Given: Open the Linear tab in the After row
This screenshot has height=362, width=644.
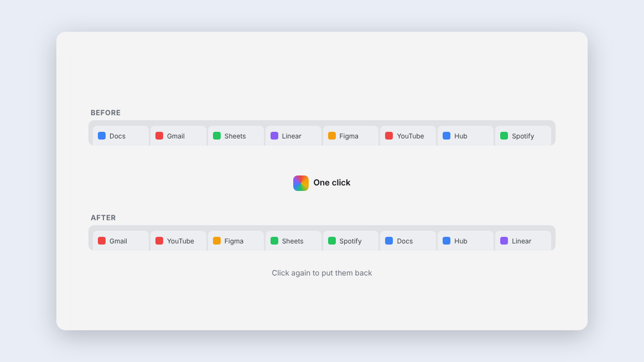Looking at the screenshot, I should (x=523, y=241).
